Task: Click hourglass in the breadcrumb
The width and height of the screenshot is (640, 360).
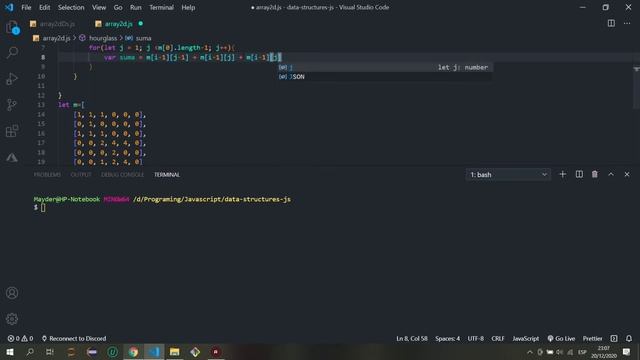Action: click(x=103, y=38)
